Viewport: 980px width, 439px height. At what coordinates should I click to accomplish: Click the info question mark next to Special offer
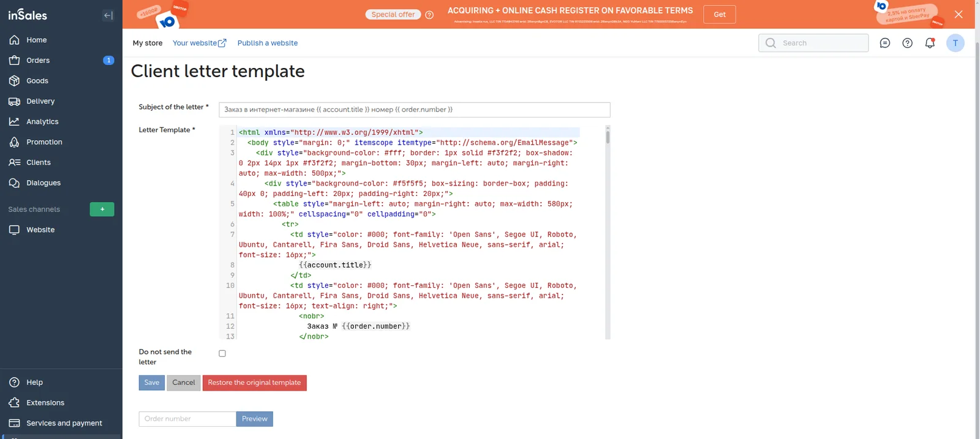pos(429,15)
